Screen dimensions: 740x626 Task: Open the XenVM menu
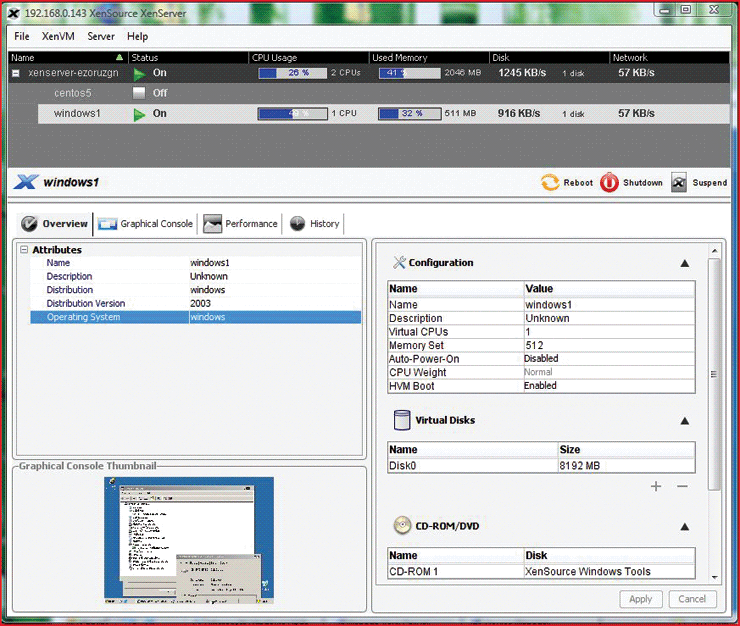click(58, 36)
